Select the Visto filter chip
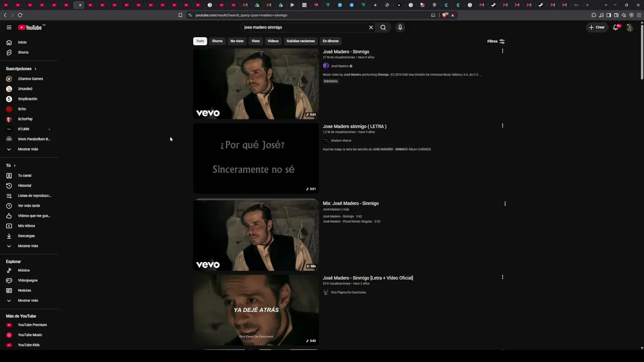The width and height of the screenshot is (644, 362). tap(256, 41)
